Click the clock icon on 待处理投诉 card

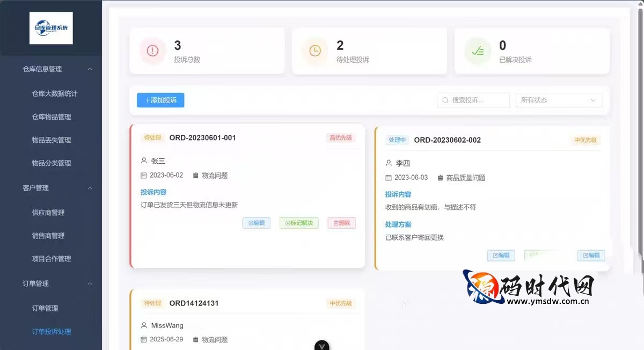coord(315,51)
